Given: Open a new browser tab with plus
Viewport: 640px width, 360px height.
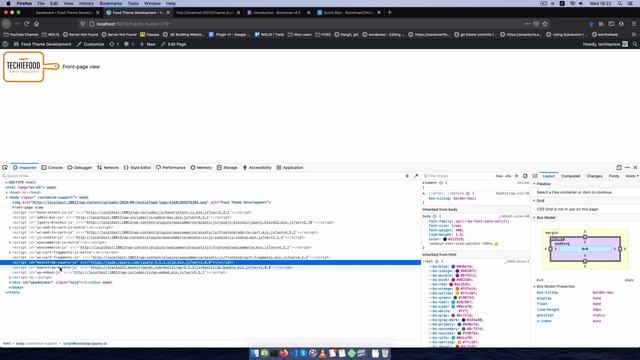Looking at the screenshot, I should tap(389, 13).
